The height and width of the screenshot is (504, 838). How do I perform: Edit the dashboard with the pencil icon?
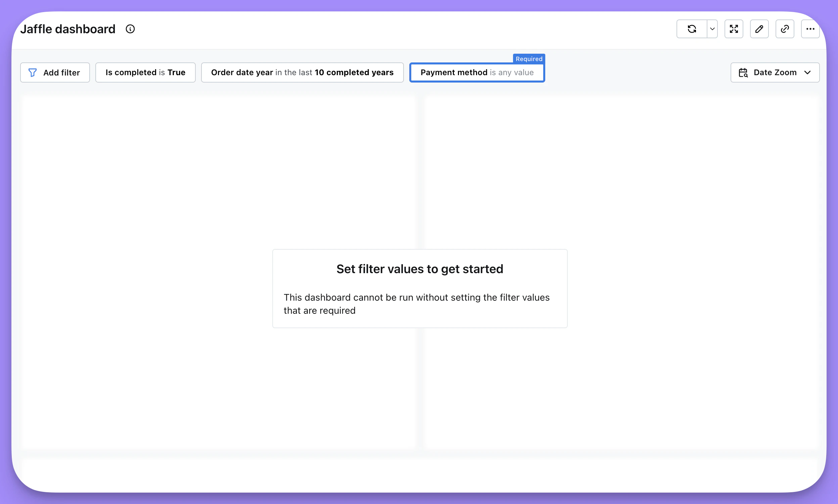(759, 29)
